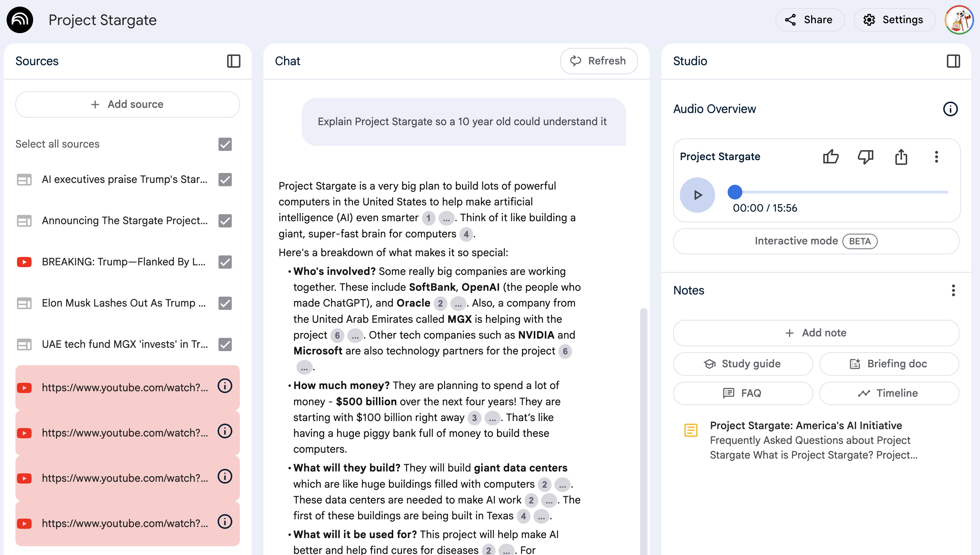The height and width of the screenshot is (555, 980).
Task: Share the Project Stargate audio overview
Action: tap(901, 157)
